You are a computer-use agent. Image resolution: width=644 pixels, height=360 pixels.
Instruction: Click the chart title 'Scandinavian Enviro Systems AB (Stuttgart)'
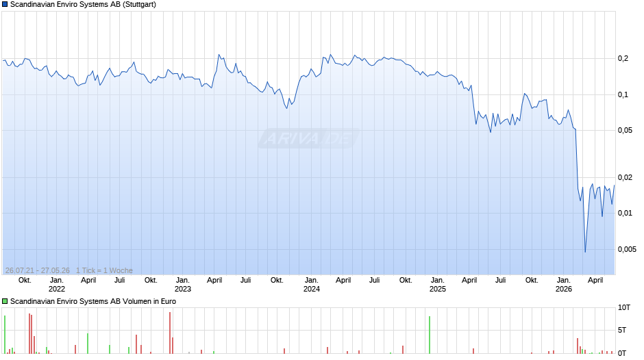tap(83, 5)
